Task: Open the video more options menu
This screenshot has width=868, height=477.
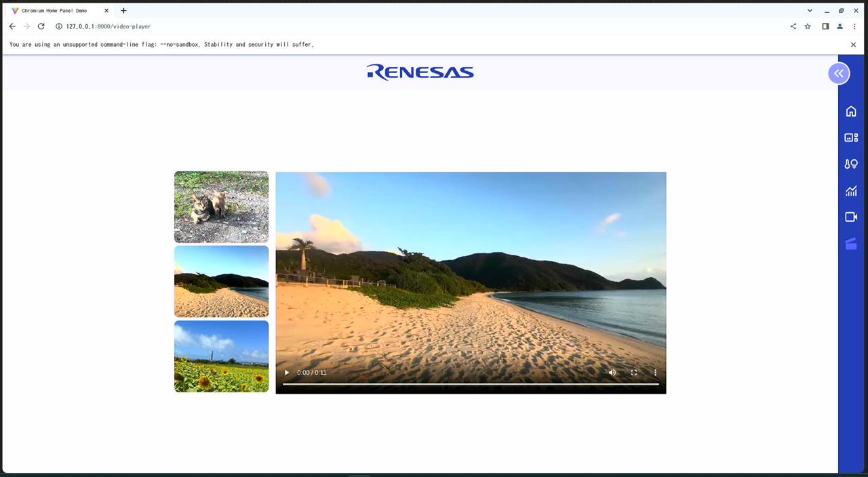Action: [x=655, y=373]
